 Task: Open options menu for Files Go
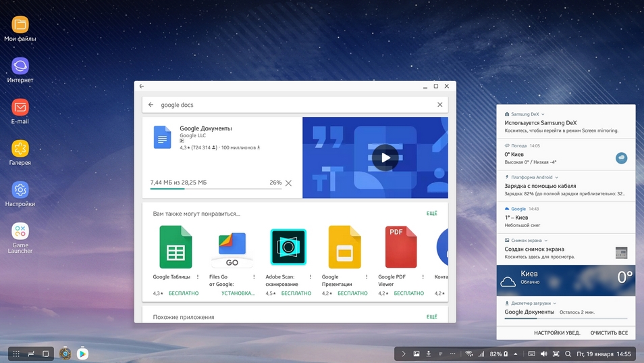pos(254,277)
